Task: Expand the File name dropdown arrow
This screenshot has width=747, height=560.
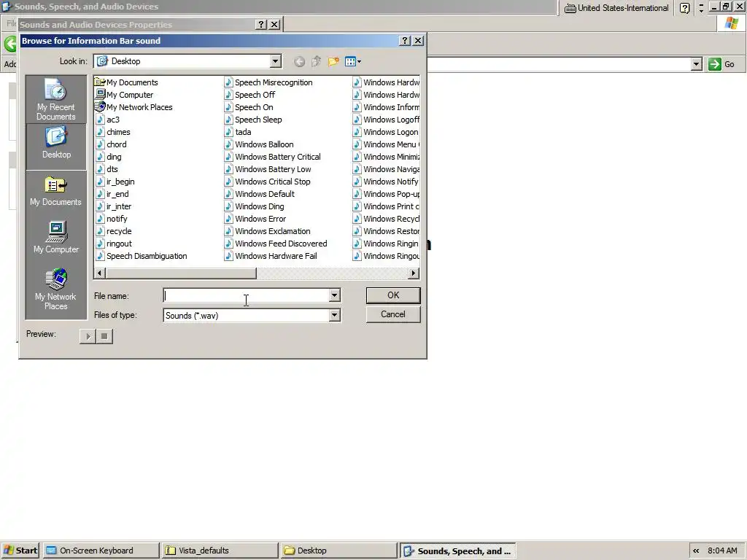Action: tap(334, 296)
